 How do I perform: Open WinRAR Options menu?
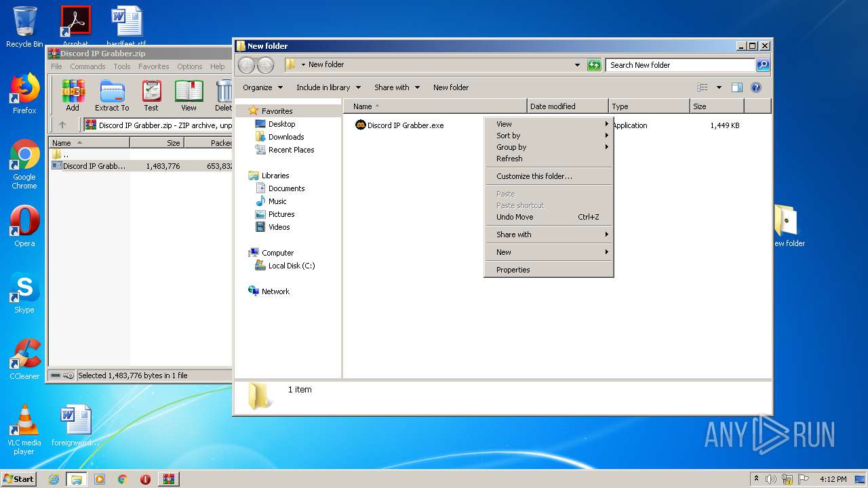[x=190, y=66]
